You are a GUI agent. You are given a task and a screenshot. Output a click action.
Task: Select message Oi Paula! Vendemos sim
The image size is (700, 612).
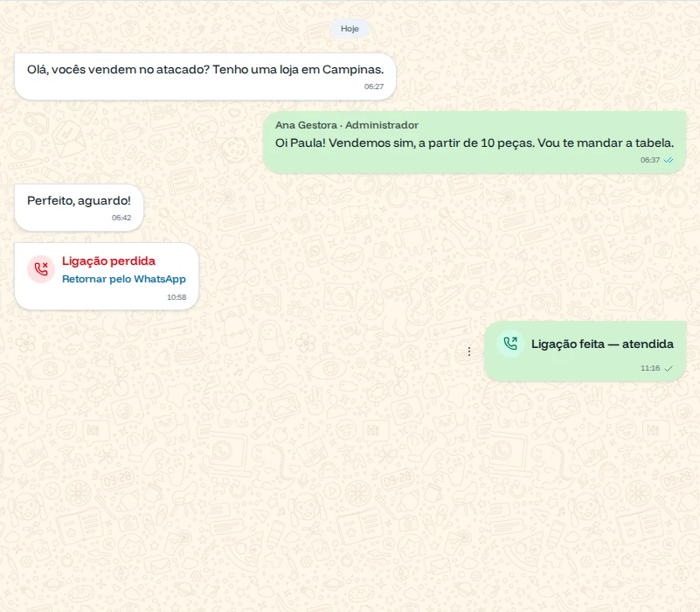[x=475, y=143]
